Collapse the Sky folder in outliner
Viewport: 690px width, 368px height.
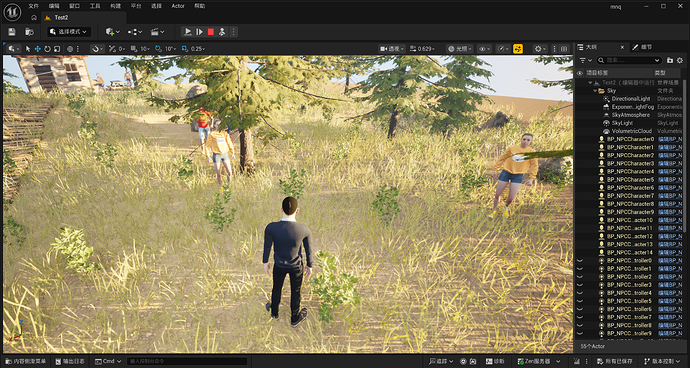pyautogui.click(x=595, y=91)
